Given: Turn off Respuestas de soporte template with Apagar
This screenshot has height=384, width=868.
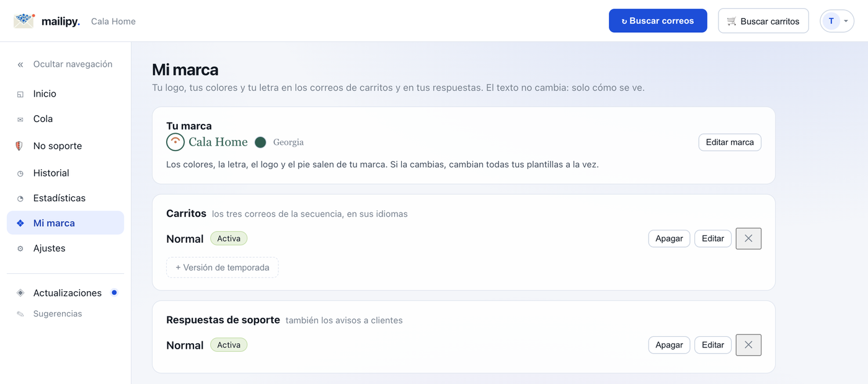Looking at the screenshot, I should [x=669, y=345].
